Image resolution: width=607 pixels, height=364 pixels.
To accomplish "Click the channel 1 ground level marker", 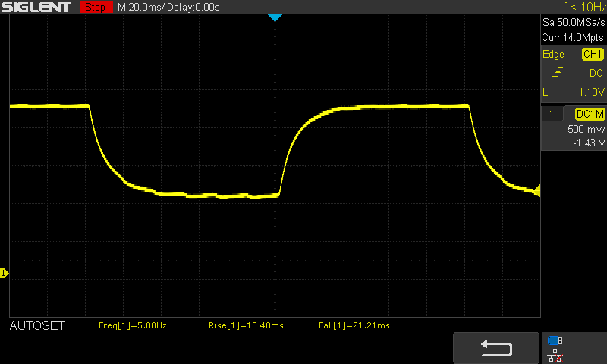I will 4,274.
